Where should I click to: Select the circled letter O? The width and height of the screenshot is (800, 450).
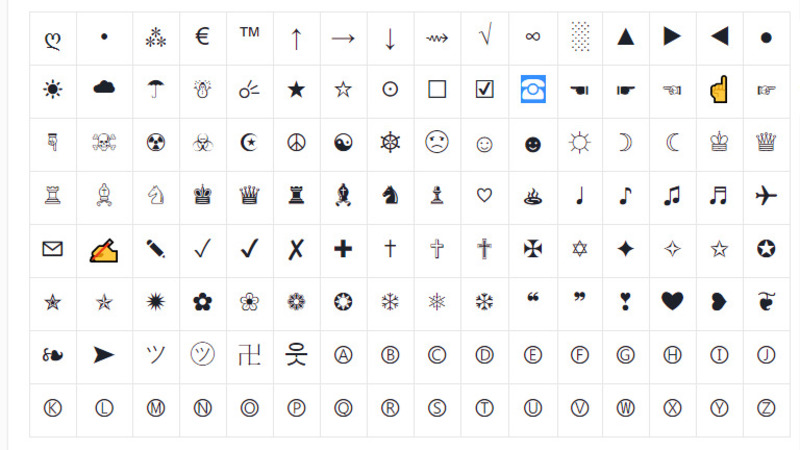[x=249, y=408]
